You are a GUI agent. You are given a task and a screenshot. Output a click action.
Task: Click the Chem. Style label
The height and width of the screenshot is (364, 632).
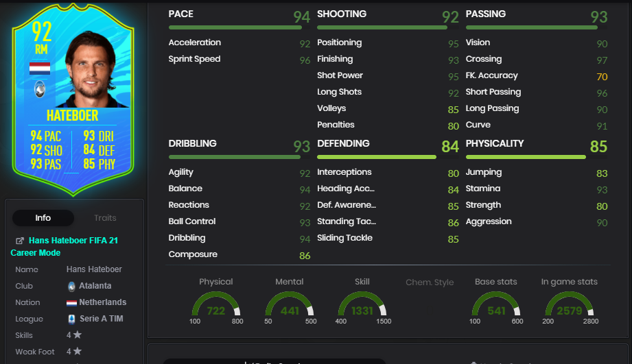pyautogui.click(x=430, y=282)
